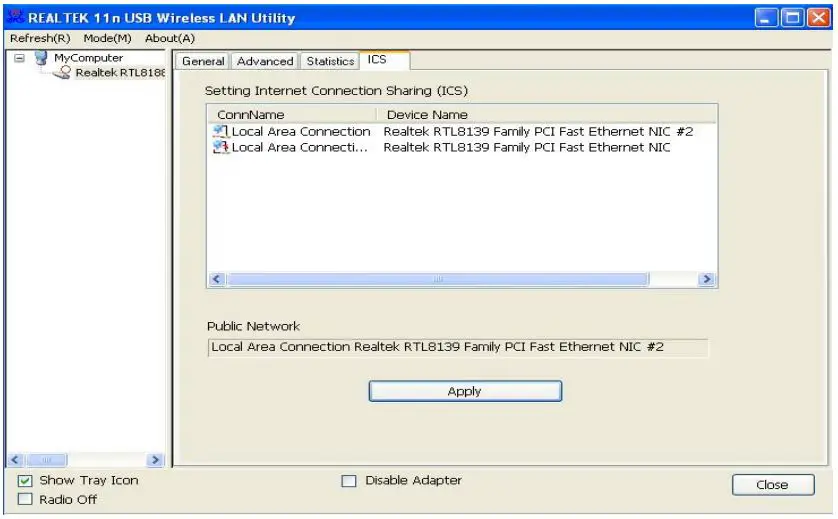This screenshot has width=838, height=519.
Task: Click the tree panel horizontal scrollbar thumb
Action: point(46,460)
